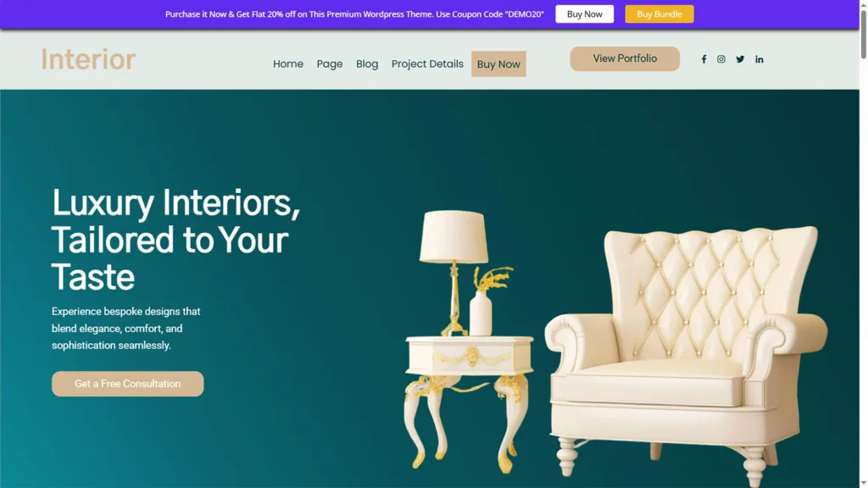
Task: Open the Project Details menu item
Action: click(x=427, y=64)
